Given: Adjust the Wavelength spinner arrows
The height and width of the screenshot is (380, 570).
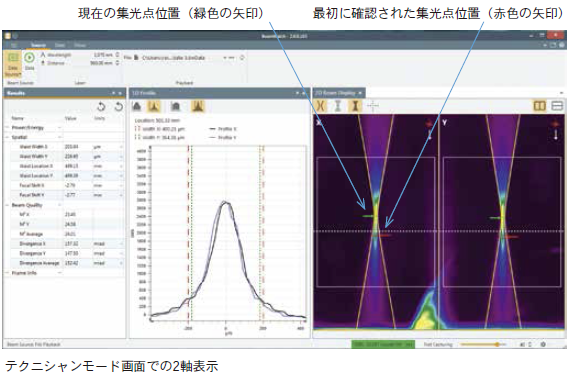Looking at the screenshot, I should pyautogui.click(x=117, y=55).
